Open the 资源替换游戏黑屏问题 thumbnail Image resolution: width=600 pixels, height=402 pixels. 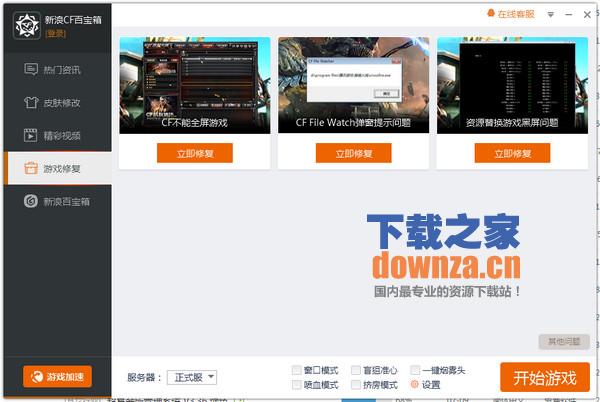tap(512, 85)
